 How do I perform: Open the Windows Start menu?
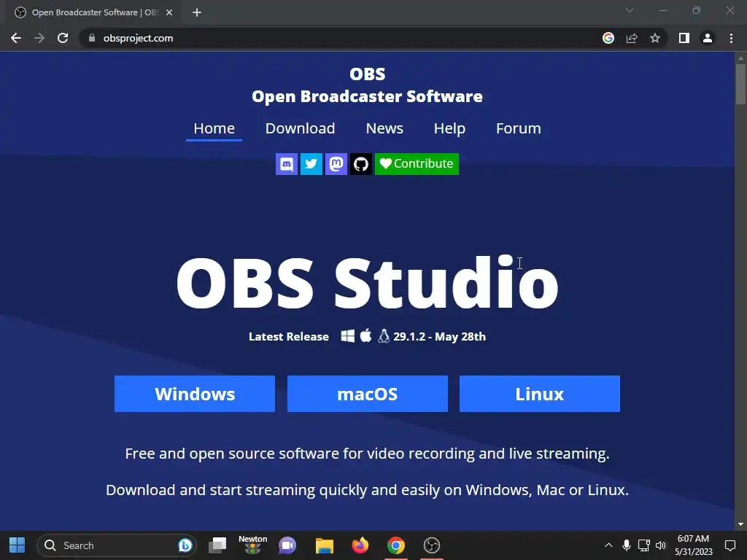click(x=18, y=545)
